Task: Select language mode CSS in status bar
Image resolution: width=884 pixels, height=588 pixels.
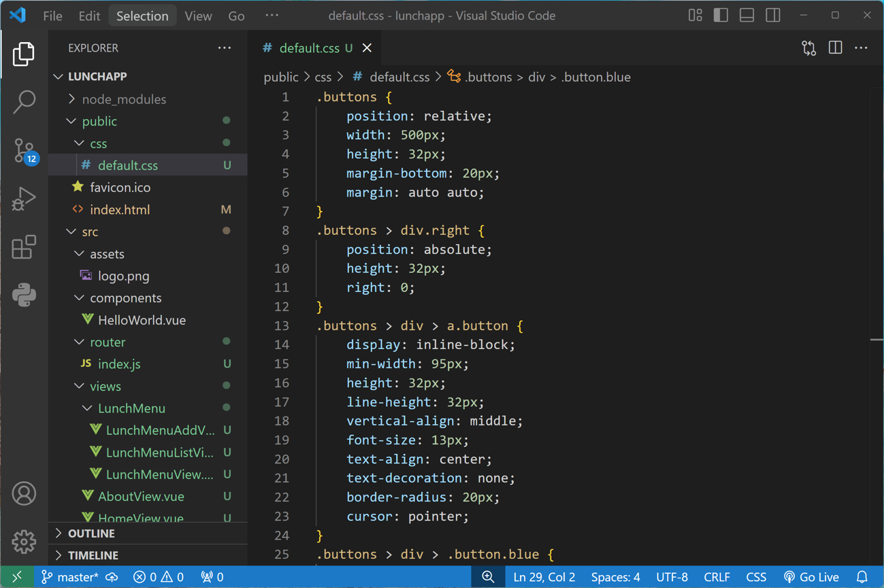Action: coord(756,577)
